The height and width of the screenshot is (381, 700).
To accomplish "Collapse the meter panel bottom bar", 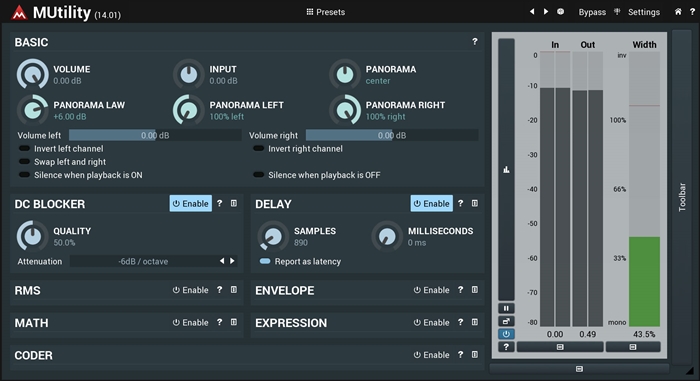I will (x=579, y=369).
